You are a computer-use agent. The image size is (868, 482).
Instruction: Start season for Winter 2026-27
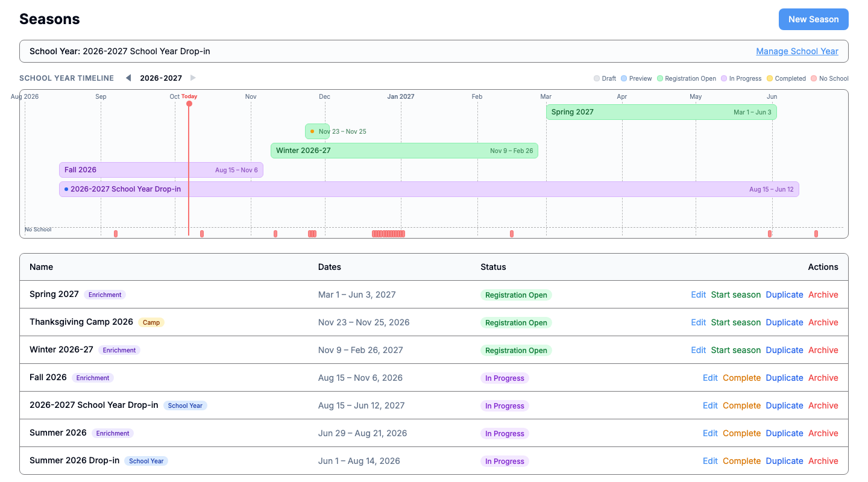click(735, 350)
